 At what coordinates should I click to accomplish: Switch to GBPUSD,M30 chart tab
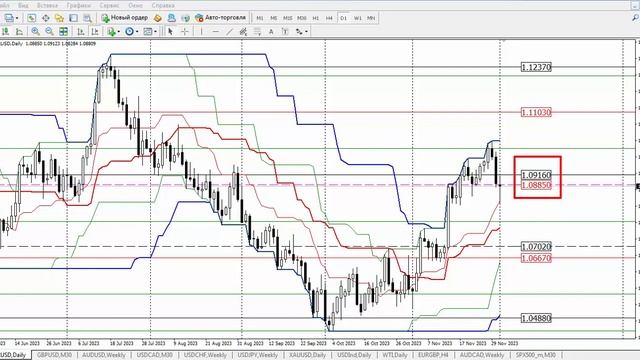pyautogui.click(x=54, y=355)
